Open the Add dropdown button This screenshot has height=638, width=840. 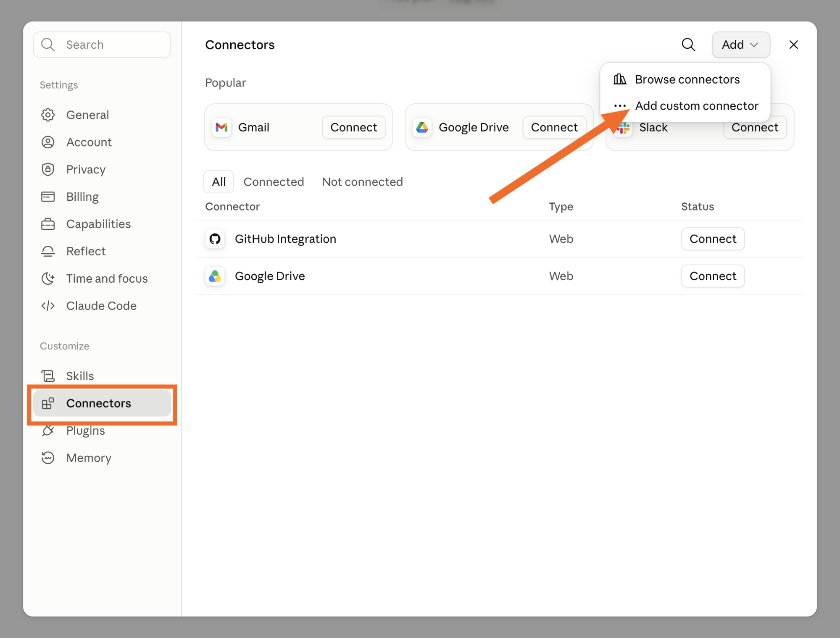click(x=740, y=45)
